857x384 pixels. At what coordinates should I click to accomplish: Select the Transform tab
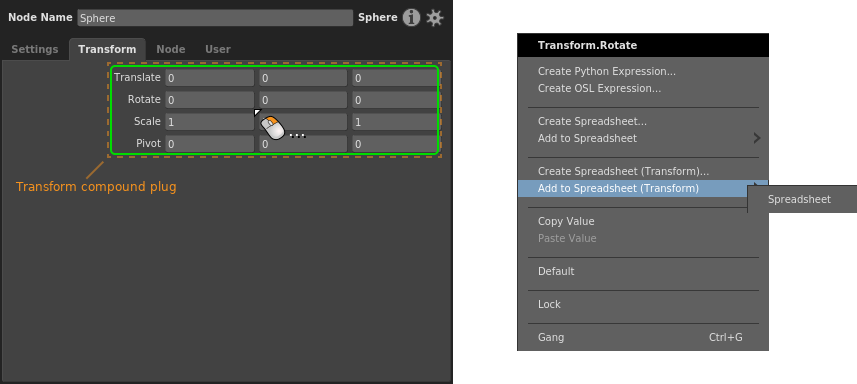coord(107,49)
